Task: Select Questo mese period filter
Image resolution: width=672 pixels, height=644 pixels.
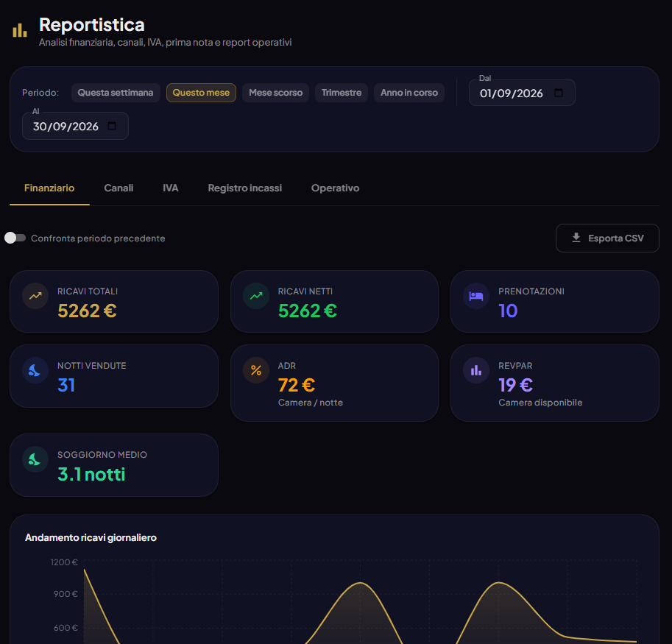Action: [x=201, y=93]
